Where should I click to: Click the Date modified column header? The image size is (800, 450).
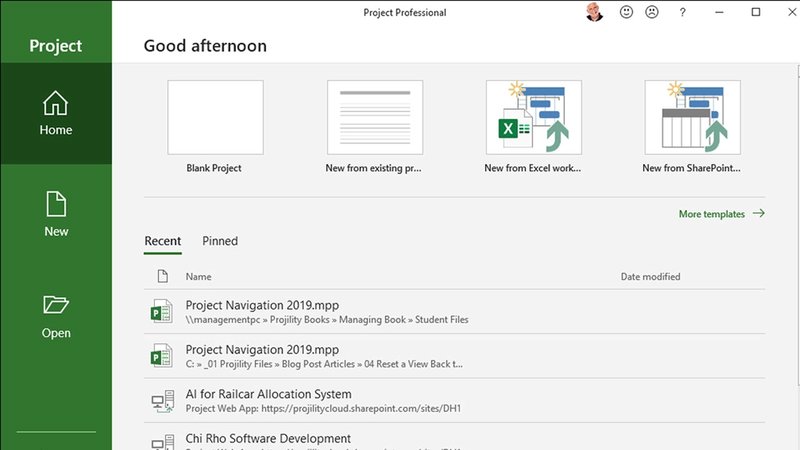(x=650, y=277)
